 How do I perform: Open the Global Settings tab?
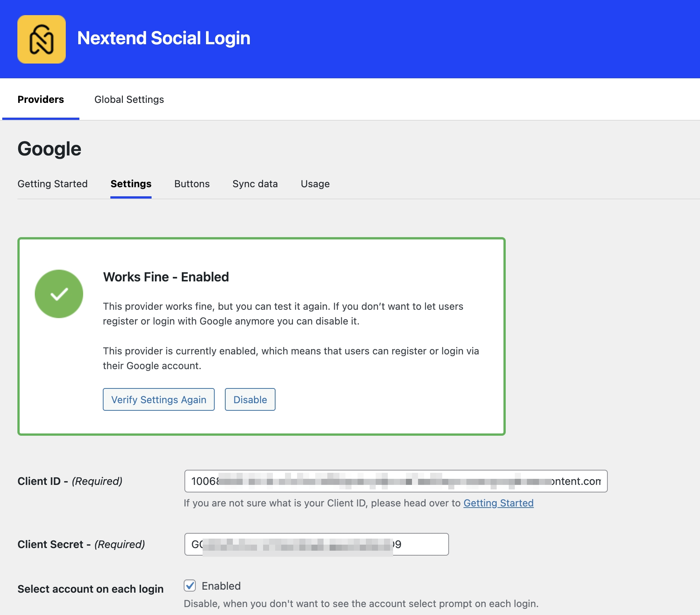point(129,99)
